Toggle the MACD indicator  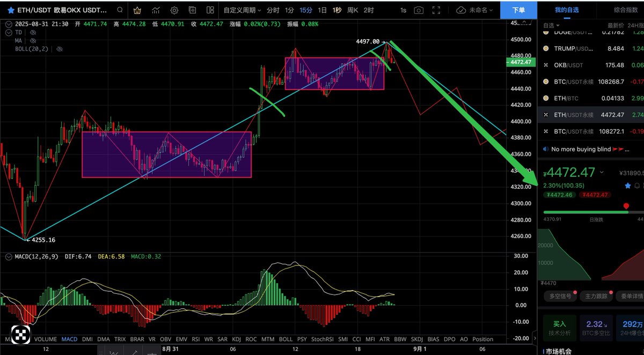(69, 339)
